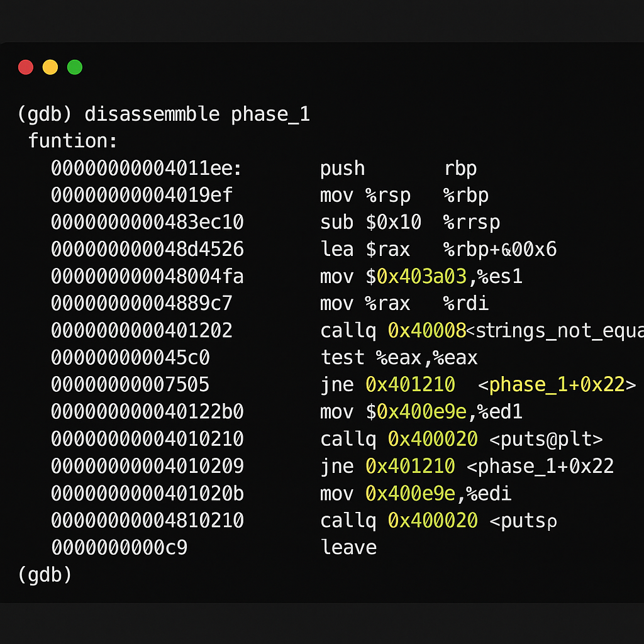Click address 000000000401020b
644x644 pixels.
click(x=147, y=493)
